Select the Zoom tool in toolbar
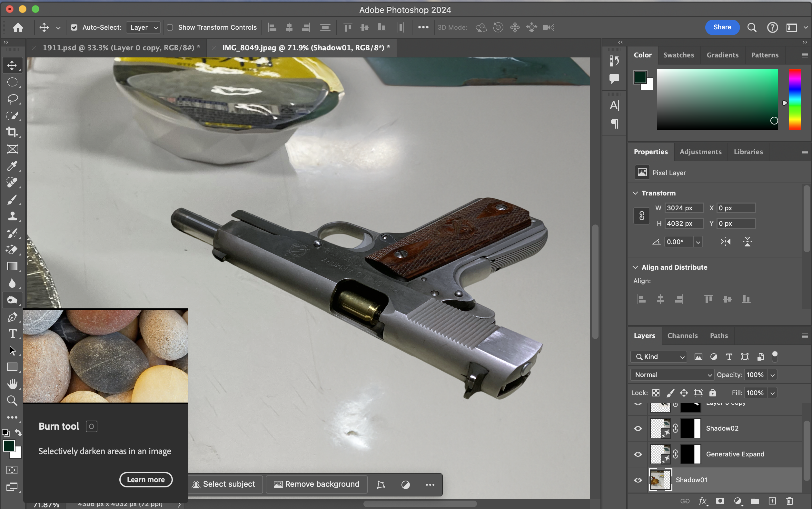The image size is (812, 509). click(12, 400)
